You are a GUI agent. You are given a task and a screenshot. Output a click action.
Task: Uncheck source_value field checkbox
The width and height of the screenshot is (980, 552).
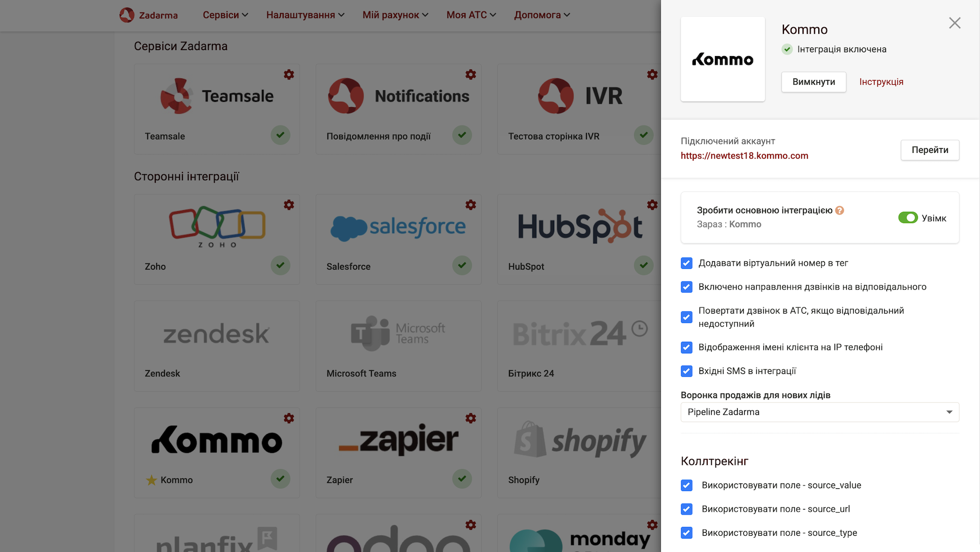pos(687,486)
